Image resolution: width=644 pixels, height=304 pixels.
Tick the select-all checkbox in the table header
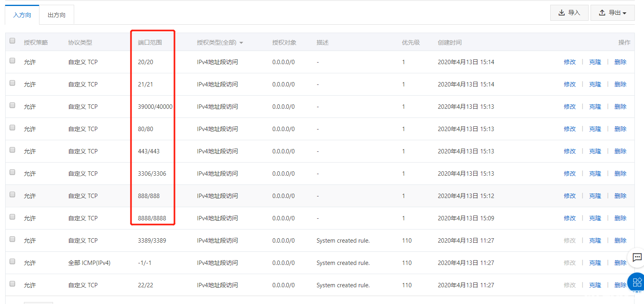click(x=12, y=41)
